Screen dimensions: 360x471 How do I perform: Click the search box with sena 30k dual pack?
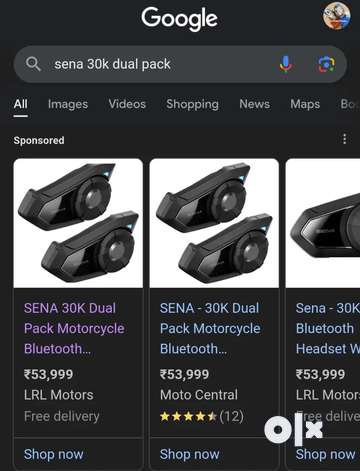[180, 64]
